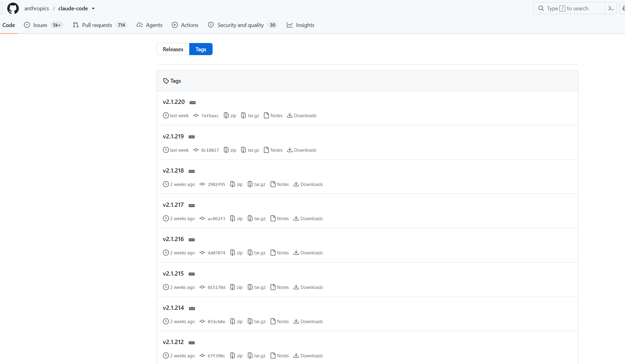Open Downloads for v2.1.212
The height and width of the screenshot is (364, 625).
[x=308, y=356]
